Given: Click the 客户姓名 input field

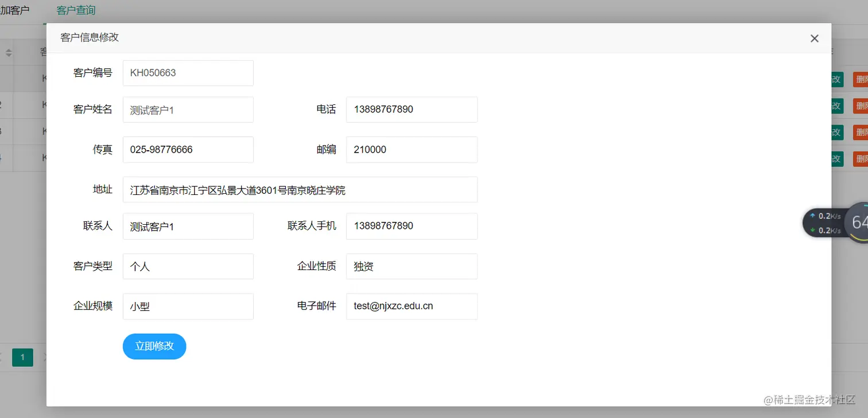Looking at the screenshot, I should [188, 110].
